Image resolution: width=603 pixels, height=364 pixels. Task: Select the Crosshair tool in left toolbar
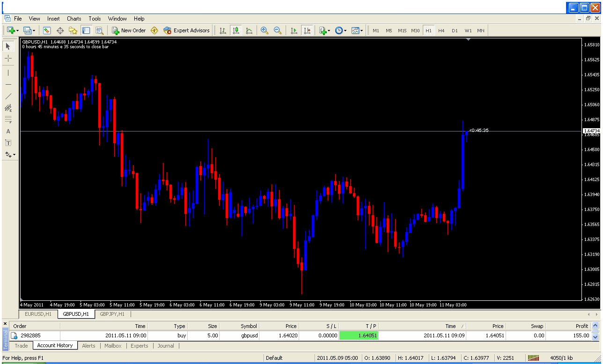(x=8, y=58)
